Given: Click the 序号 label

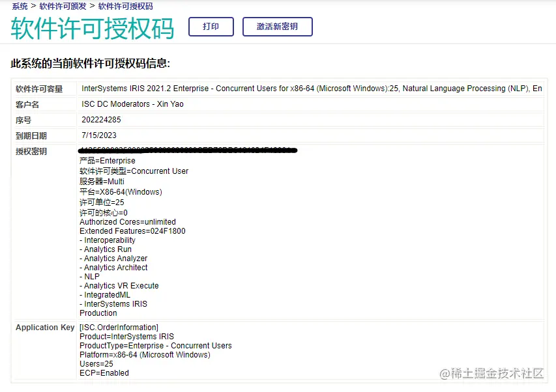Looking at the screenshot, I should point(23,120).
